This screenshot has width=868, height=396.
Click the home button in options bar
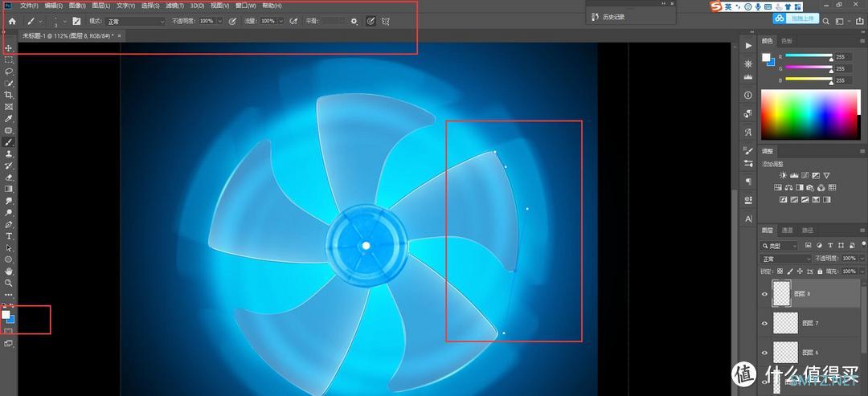pyautogui.click(x=12, y=21)
